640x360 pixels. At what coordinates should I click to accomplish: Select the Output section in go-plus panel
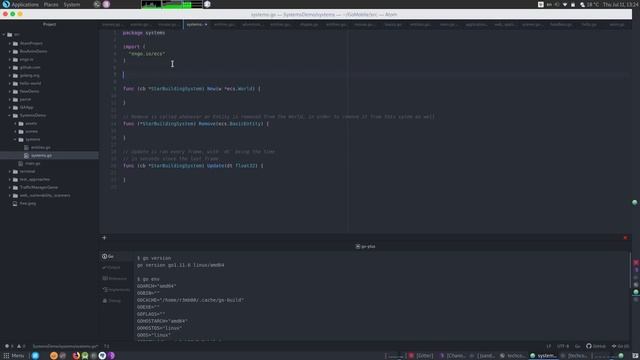pyautogui.click(x=111, y=267)
